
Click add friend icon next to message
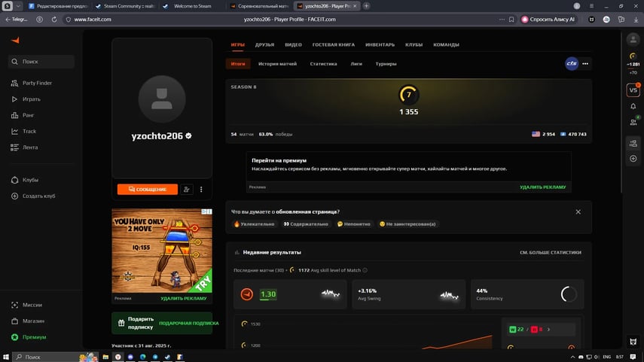coord(187,189)
